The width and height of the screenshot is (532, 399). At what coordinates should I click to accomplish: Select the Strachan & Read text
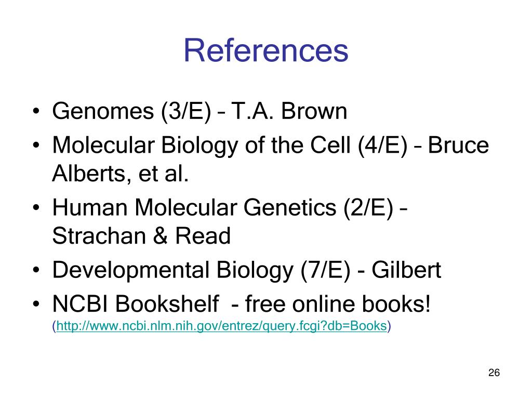(141, 236)
